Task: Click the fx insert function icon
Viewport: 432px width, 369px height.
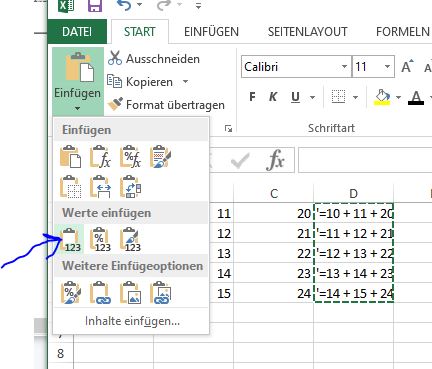Action: click(275, 160)
